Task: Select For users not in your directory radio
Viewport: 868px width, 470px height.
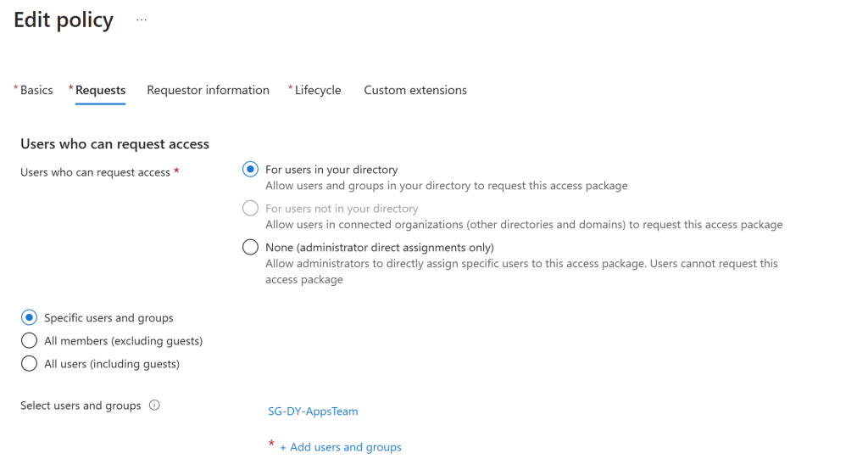Action: (250, 209)
